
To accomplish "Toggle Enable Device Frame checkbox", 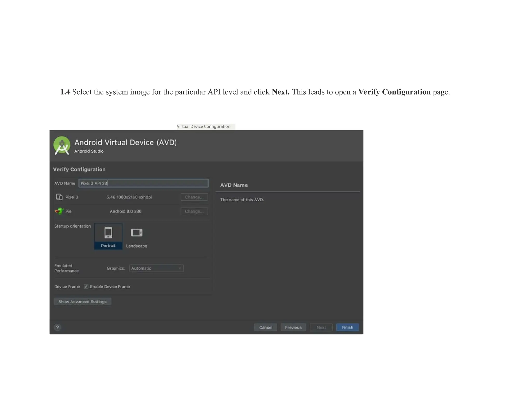I will pyautogui.click(x=86, y=286).
